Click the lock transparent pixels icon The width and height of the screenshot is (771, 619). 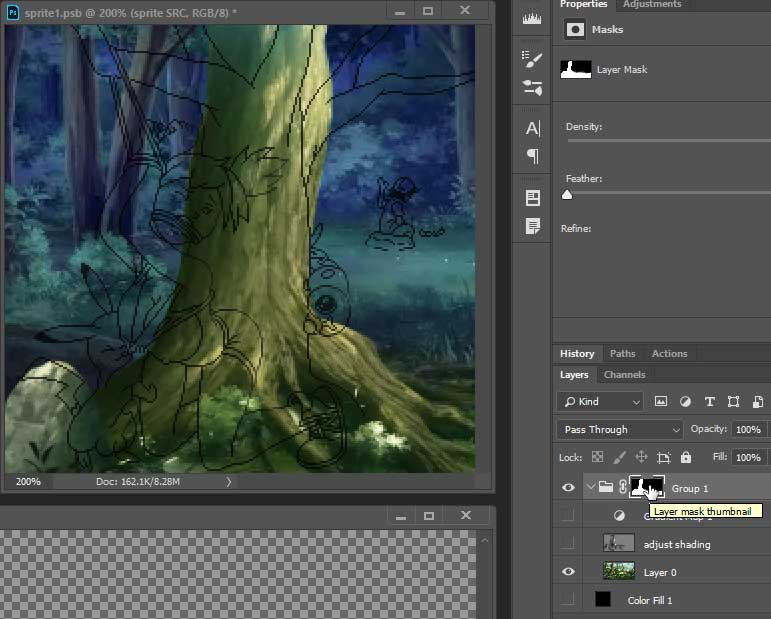tap(597, 457)
